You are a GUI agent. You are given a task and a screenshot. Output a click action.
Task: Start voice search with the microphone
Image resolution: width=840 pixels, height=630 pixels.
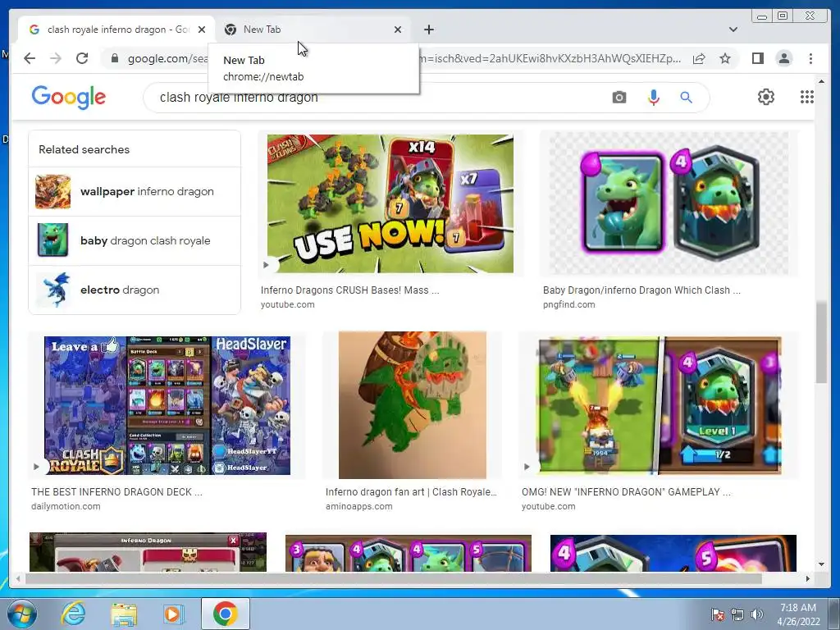653,98
